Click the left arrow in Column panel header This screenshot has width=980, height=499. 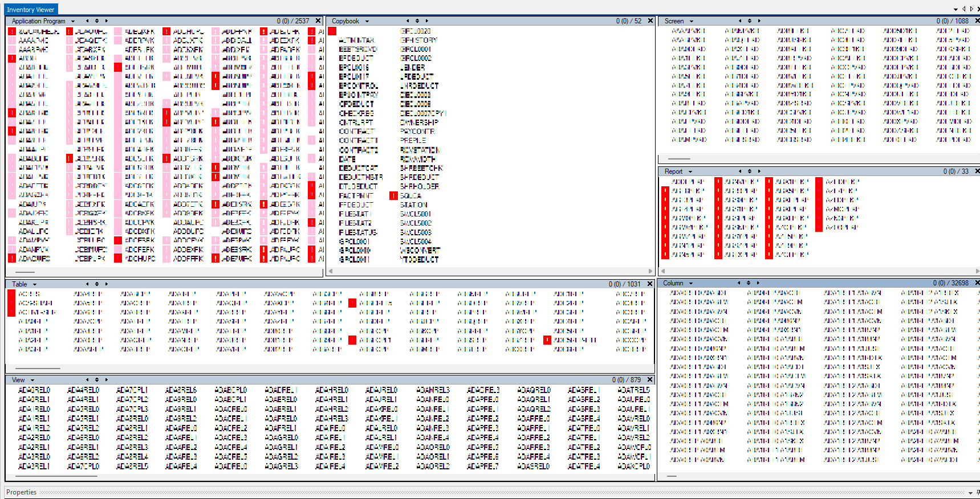739,283
